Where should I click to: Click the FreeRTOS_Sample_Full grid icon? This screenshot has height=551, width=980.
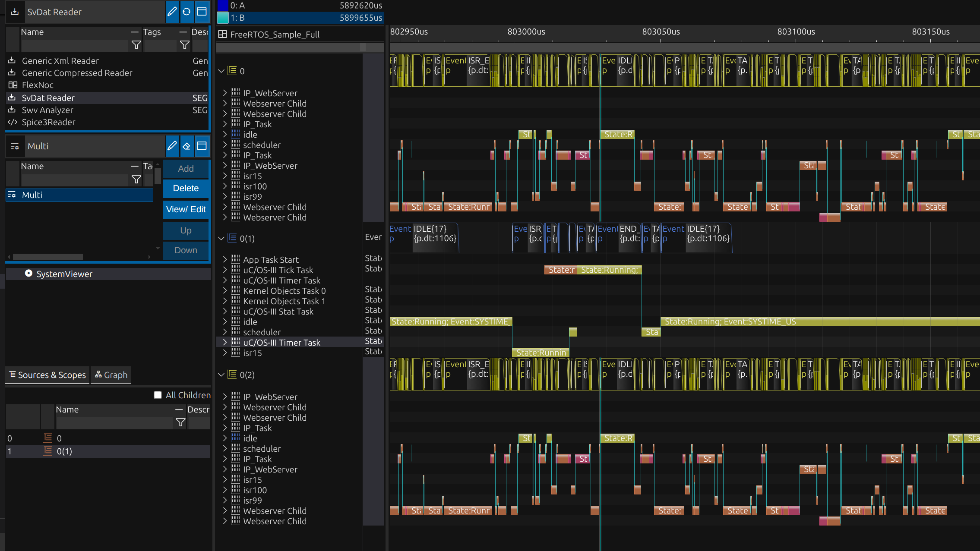click(x=222, y=35)
